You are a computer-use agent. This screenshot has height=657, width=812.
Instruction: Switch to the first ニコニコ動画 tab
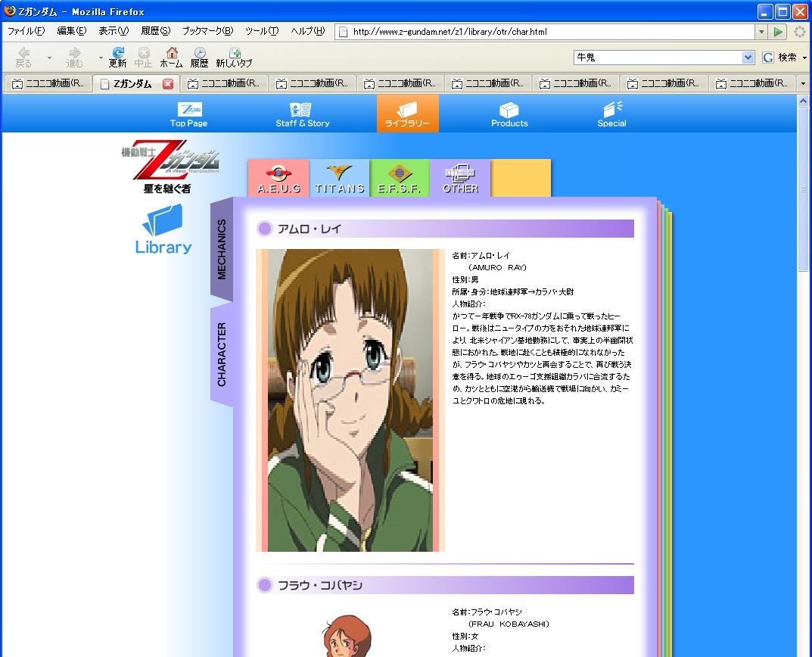point(48,83)
